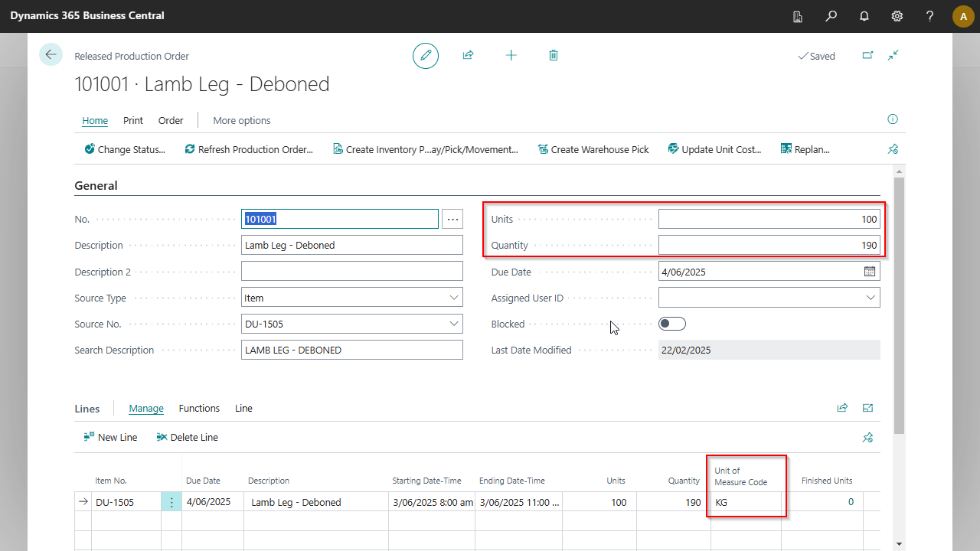980x551 pixels.
Task: Click Item No. column header
Action: tap(111, 481)
